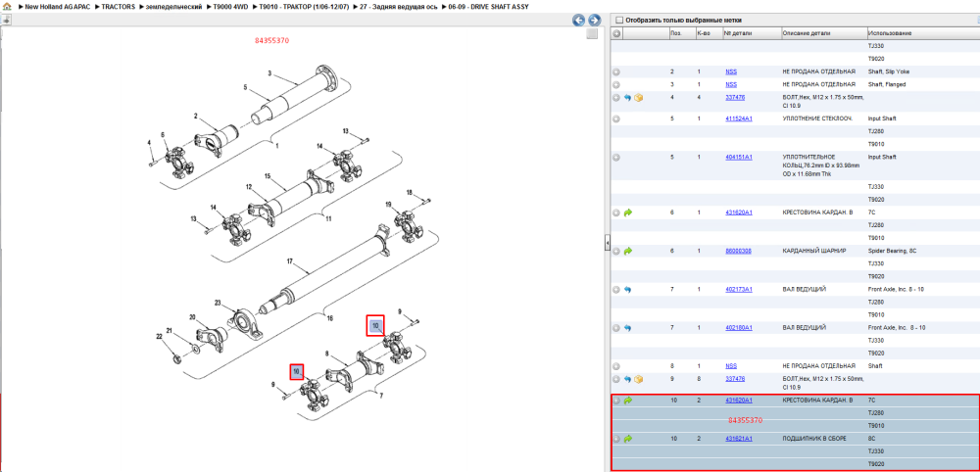Select callout 17 on the diagram
This screenshot has width=980, height=472.
[289, 261]
